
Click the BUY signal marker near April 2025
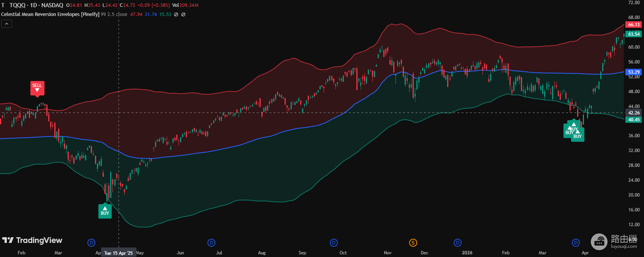pyautogui.click(x=105, y=211)
